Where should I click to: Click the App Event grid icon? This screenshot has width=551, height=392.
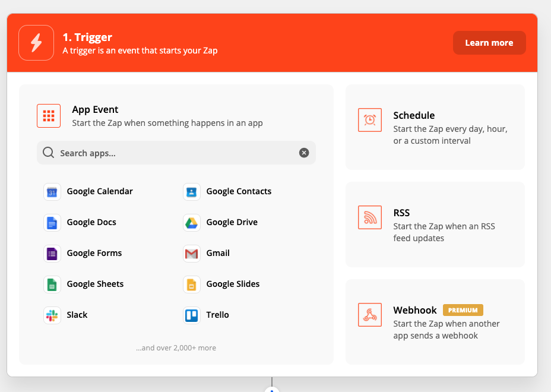(48, 116)
